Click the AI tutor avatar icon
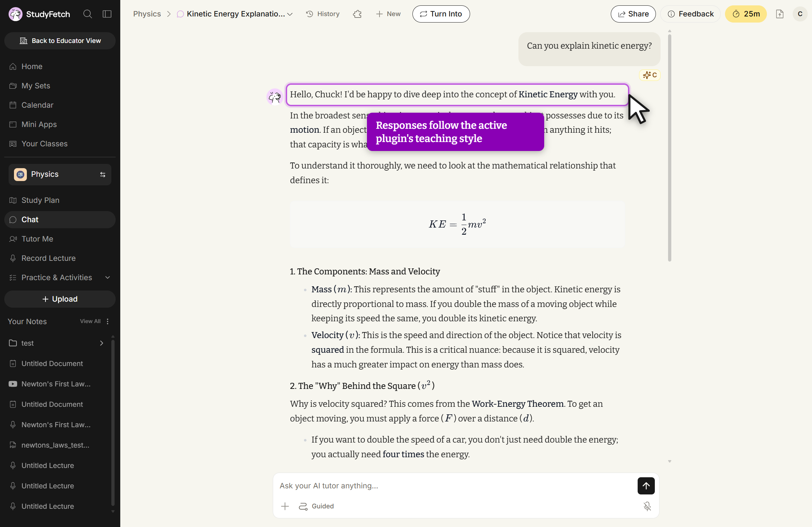This screenshot has height=527, width=812. pos(275,97)
